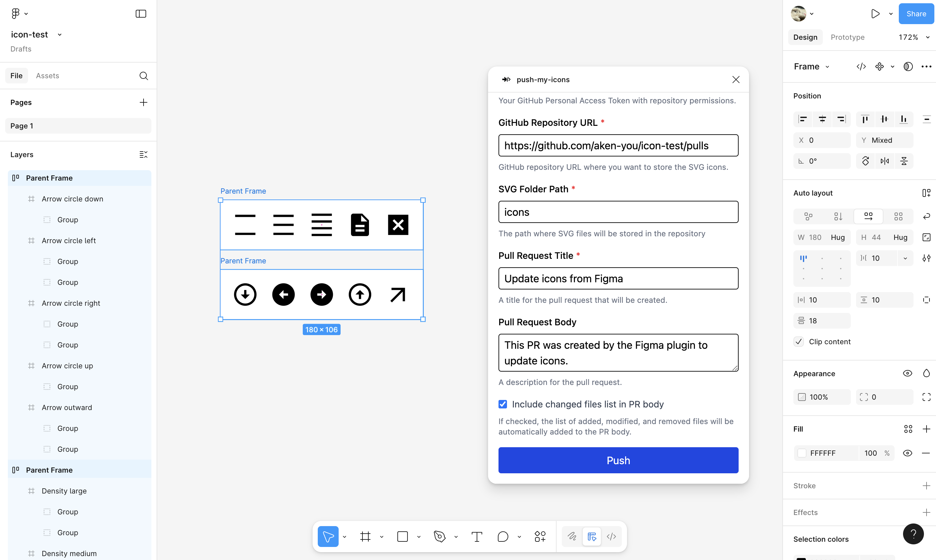This screenshot has width=936, height=560.
Task: Select the Frame tool in bottom toolbar
Action: (365, 536)
